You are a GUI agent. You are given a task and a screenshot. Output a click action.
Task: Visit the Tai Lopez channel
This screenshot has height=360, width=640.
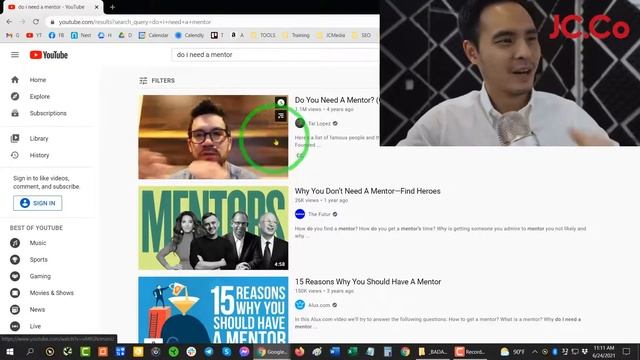pos(319,123)
